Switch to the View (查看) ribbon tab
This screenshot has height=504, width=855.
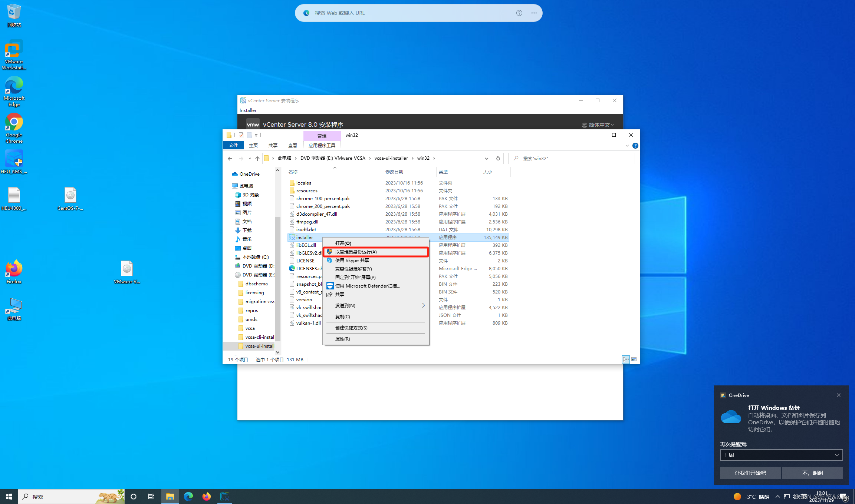click(x=293, y=145)
